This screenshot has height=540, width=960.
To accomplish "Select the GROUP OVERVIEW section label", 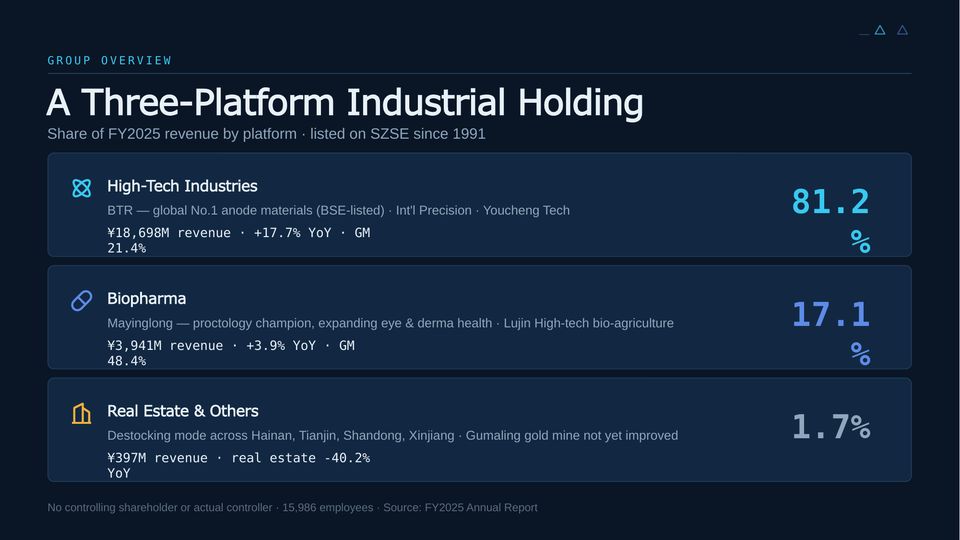I will click(x=110, y=61).
